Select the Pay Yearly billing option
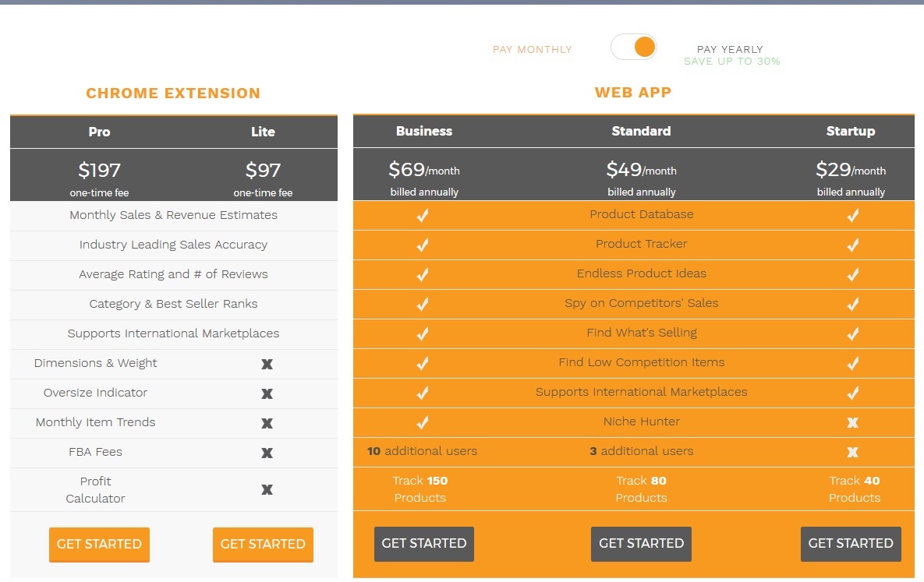Image resolution: width=924 pixels, height=582 pixels. pos(730,50)
